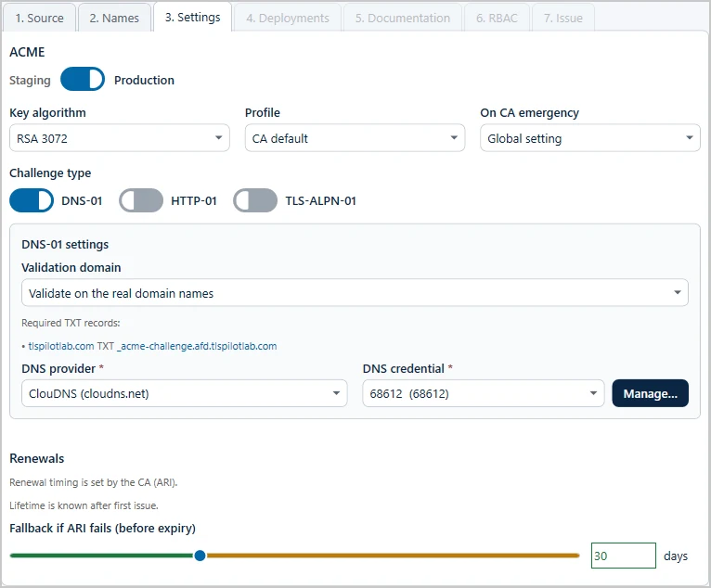Enable the TLS-ALPN-01 challenge toggle
This screenshot has height=588, width=711.
pos(255,200)
